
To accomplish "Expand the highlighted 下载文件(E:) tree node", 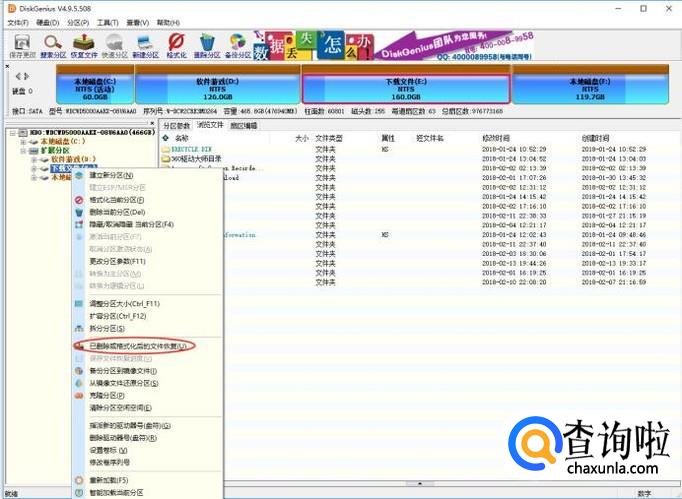I will (33, 169).
